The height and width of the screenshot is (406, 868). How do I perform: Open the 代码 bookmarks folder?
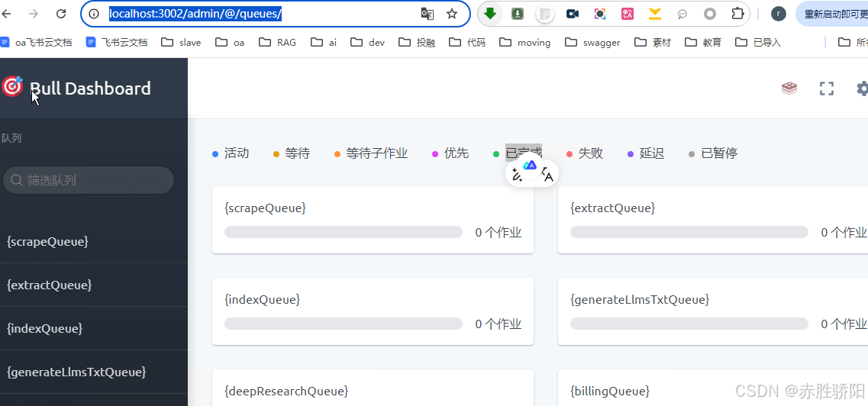click(467, 42)
